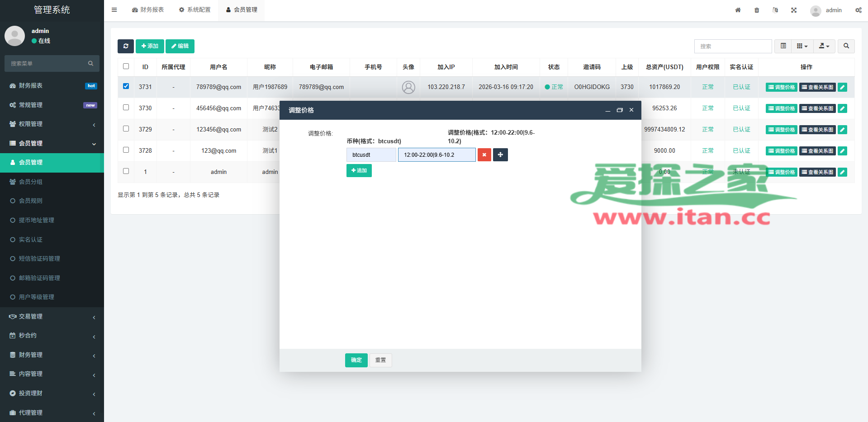
Task: Click the 追加 append button
Action: coord(359,171)
